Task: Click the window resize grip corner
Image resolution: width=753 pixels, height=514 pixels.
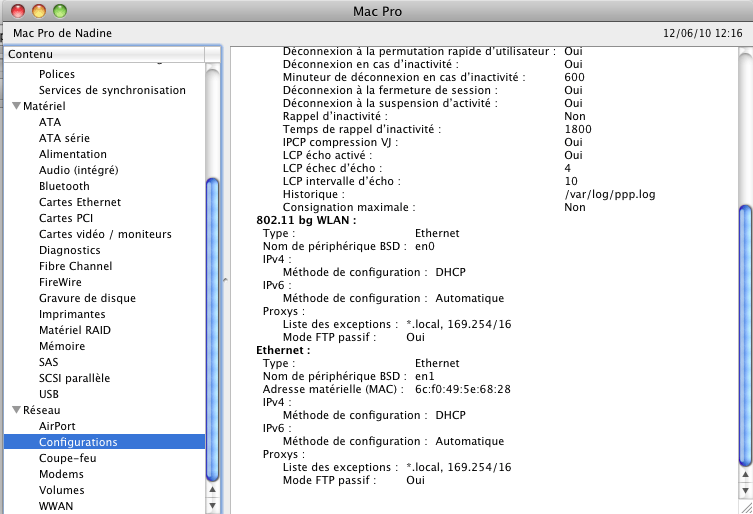Action: (746, 506)
